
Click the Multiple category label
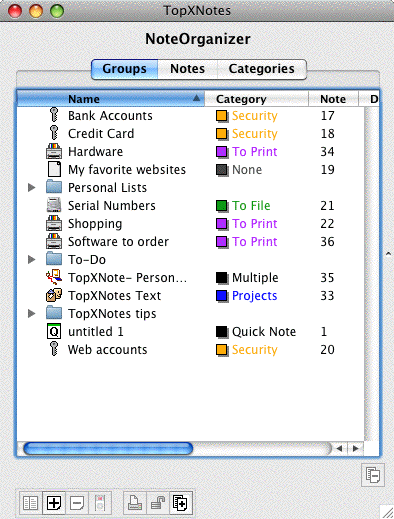pyautogui.click(x=255, y=278)
